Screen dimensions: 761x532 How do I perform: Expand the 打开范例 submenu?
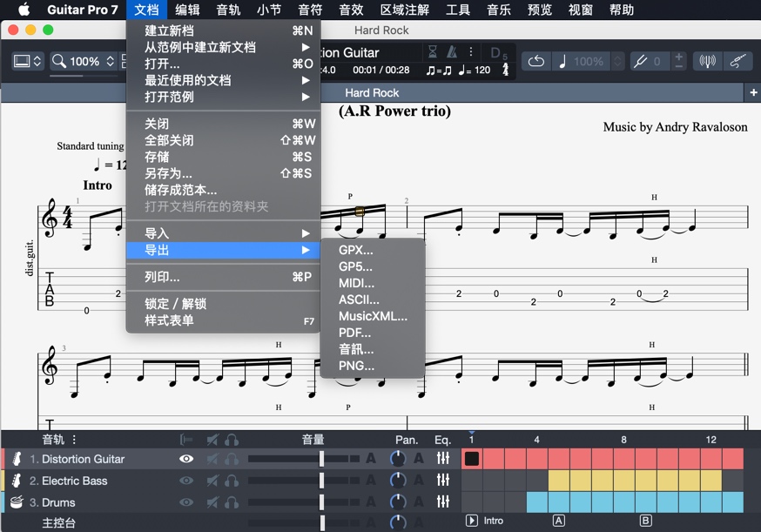(x=223, y=97)
